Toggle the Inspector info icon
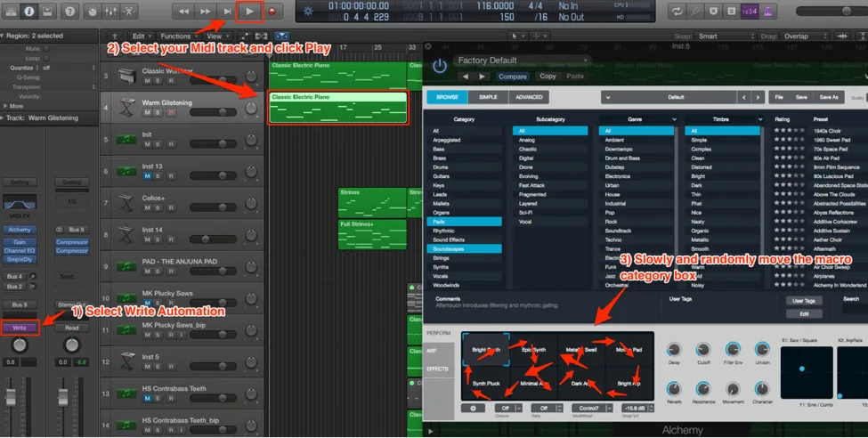Viewport: 868px width, 438px height. pyautogui.click(x=29, y=11)
